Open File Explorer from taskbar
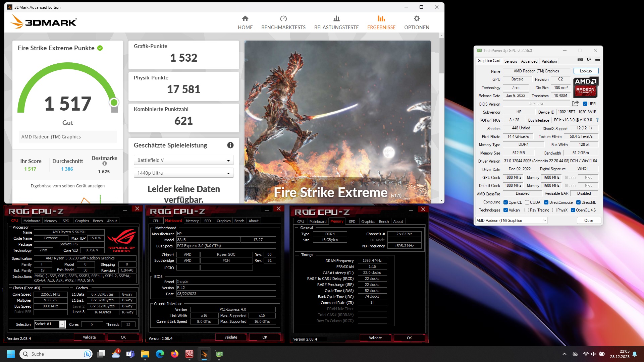The width and height of the screenshot is (644, 362). pos(145,354)
